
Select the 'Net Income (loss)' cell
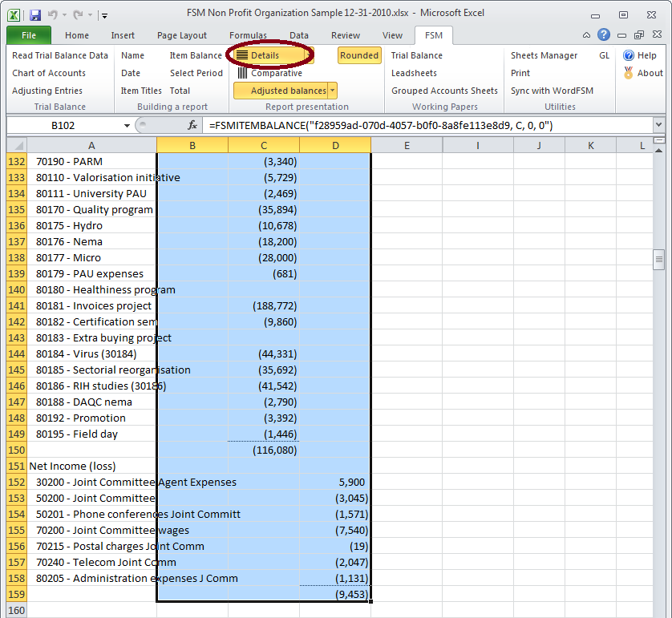[x=91, y=466]
